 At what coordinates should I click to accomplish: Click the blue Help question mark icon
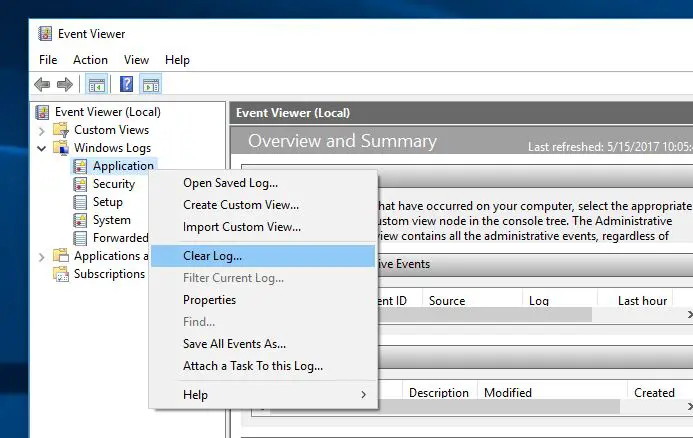coord(127,85)
